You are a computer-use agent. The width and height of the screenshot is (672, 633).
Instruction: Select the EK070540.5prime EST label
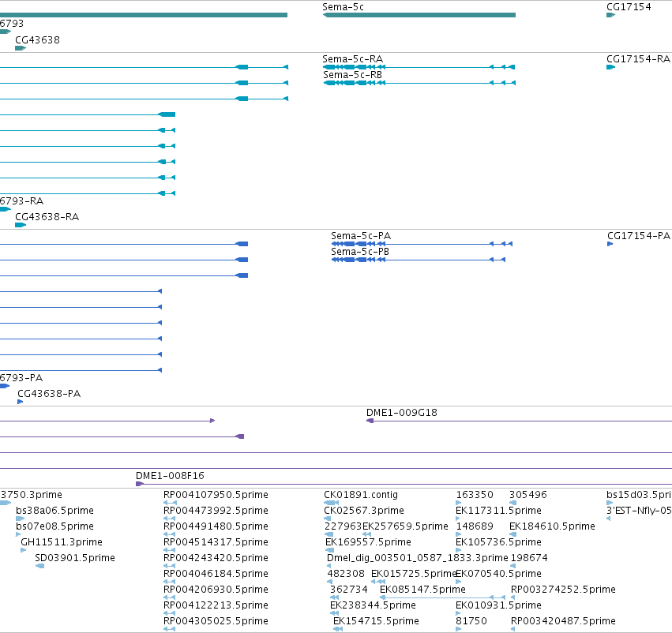click(x=498, y=574)
